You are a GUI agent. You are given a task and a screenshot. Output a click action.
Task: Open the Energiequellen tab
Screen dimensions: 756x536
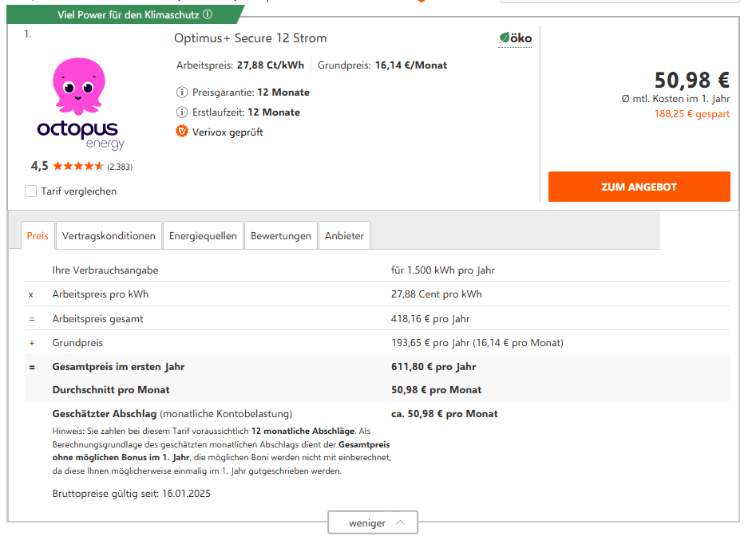click(203, 236)
